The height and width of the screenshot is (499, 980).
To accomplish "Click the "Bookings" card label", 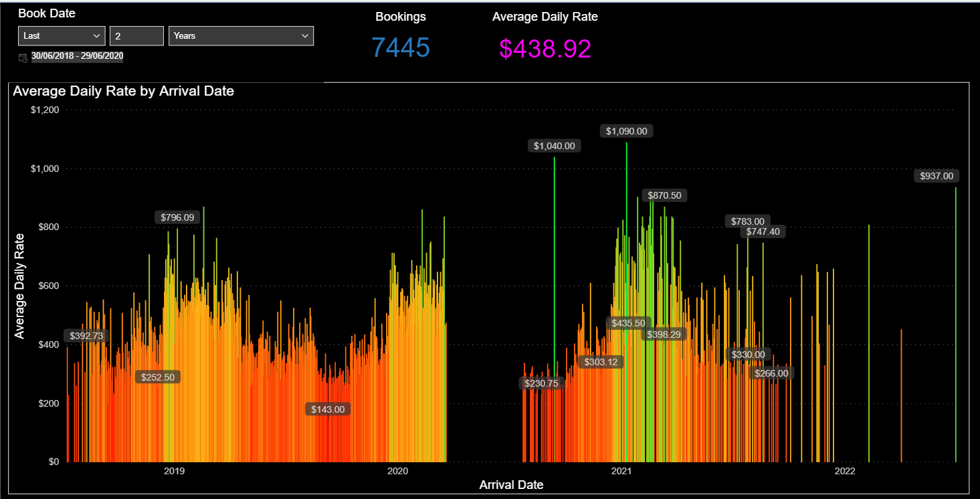I will 401,17.
